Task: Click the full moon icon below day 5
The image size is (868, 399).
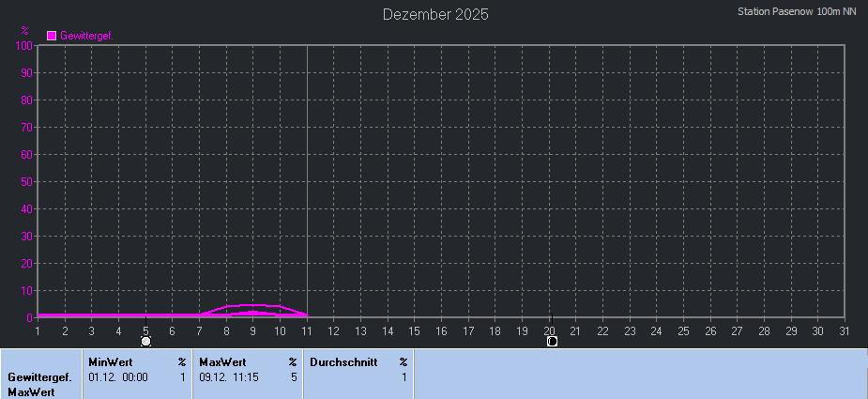Action: 145,341
